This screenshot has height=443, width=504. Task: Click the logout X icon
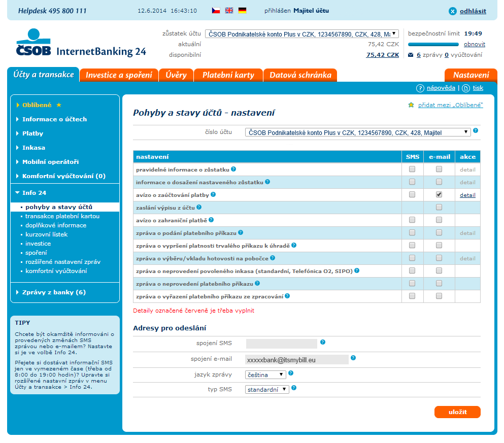pyautogui.click(x=453, y=11)
